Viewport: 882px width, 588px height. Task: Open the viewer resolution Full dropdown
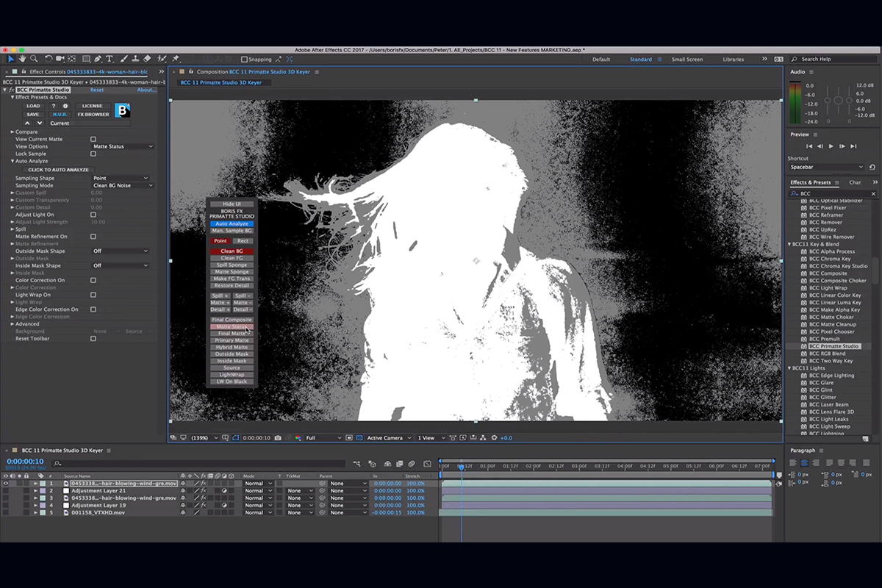(323, 438)
